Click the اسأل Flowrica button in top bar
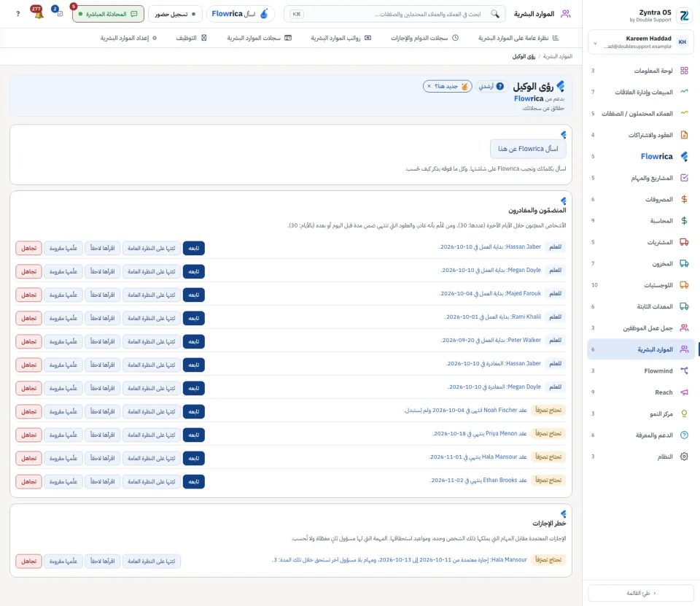Screen dimensions: 700x606 [x=240, y=14]
